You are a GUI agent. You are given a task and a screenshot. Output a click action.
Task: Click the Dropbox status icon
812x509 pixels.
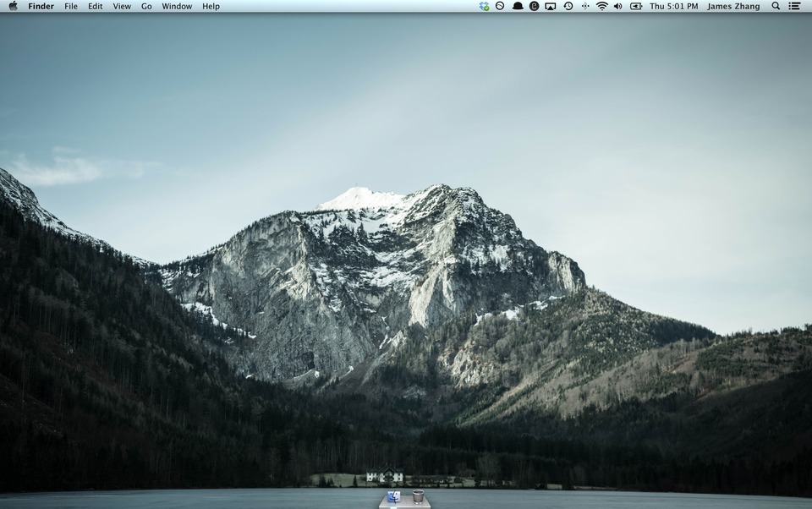484,6
